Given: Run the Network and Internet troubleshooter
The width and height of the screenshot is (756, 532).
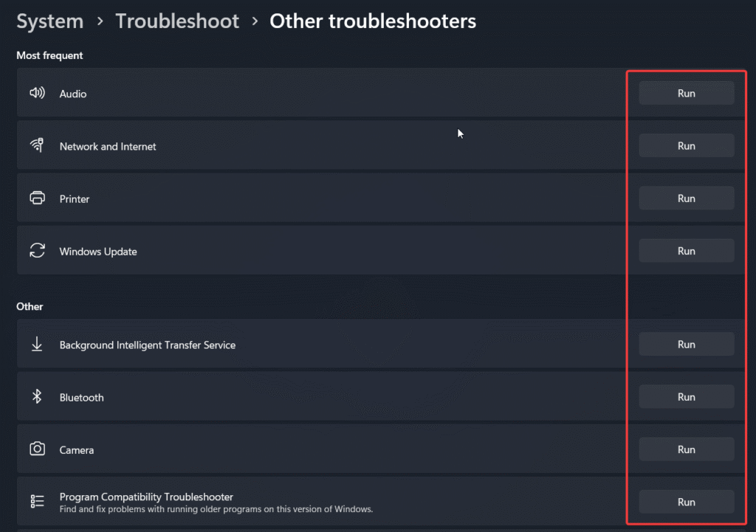Looking at the screenshot, I should click(686, 146).
